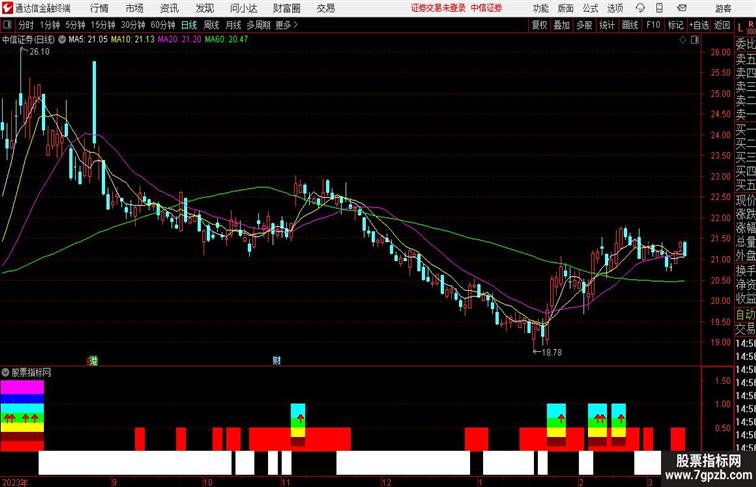Click the customer service headset icon

tap(640, 8)
